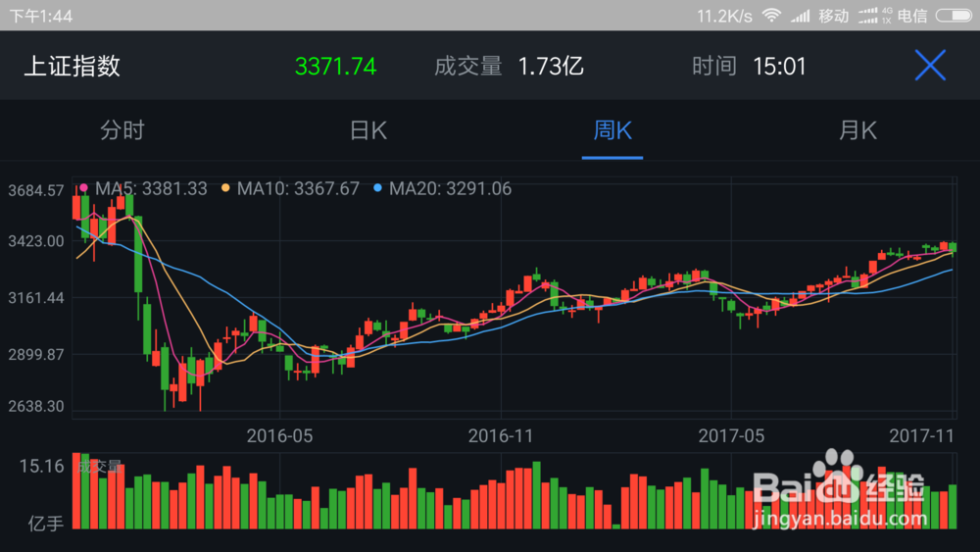This screenshot has height=552, width=980.
Task: Tap the 下午1:44 clock
Action: (40, 16)
